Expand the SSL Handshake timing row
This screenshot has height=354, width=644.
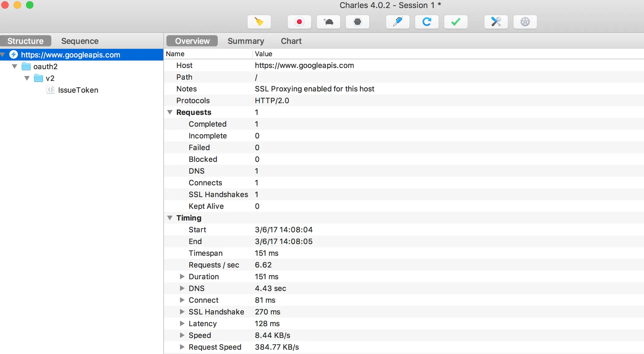tap(182, 312)
